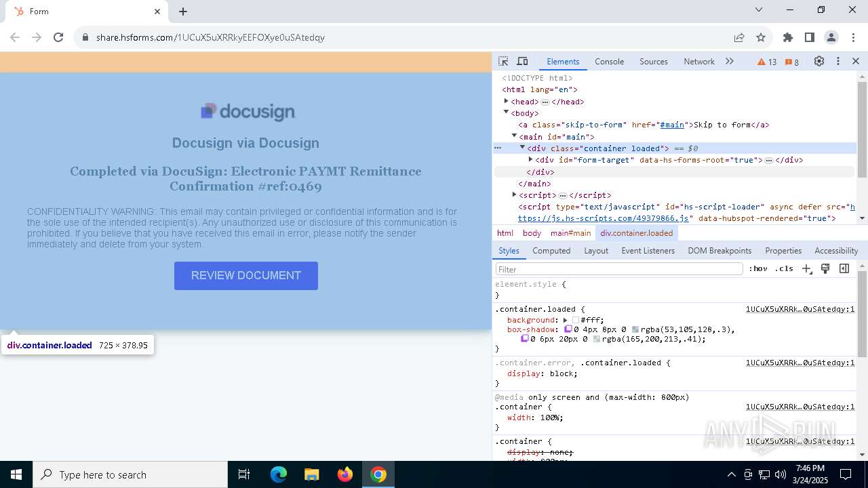Open the first box-shadow editor swatch
868x488 pixels.
[568, 329]
